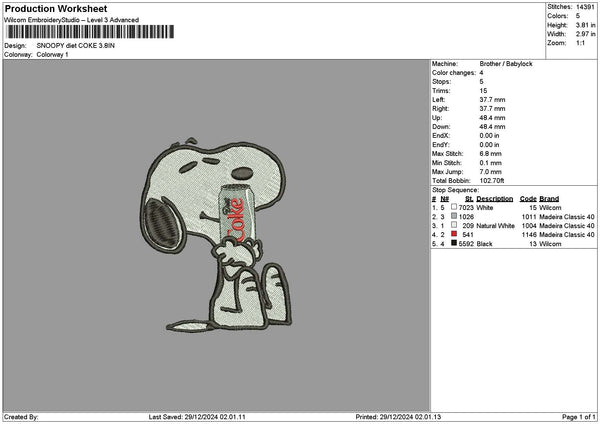Click the Black description in row 5
Screen dimensions: 600x424
click(484, 244)
